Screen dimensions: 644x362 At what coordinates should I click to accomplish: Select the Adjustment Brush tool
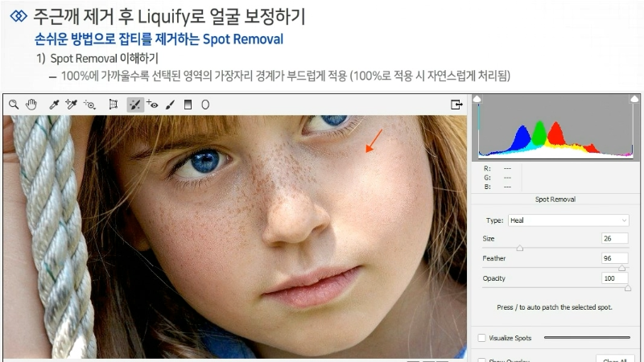(x=170, y=105)
